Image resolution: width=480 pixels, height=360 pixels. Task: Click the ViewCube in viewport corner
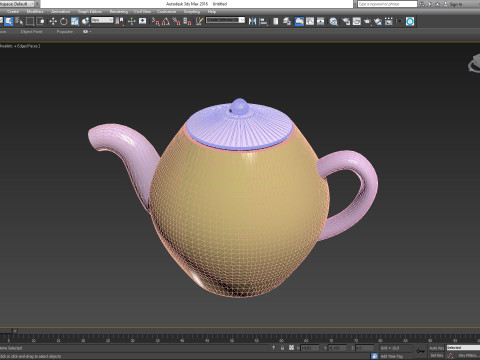coord(474,63)
